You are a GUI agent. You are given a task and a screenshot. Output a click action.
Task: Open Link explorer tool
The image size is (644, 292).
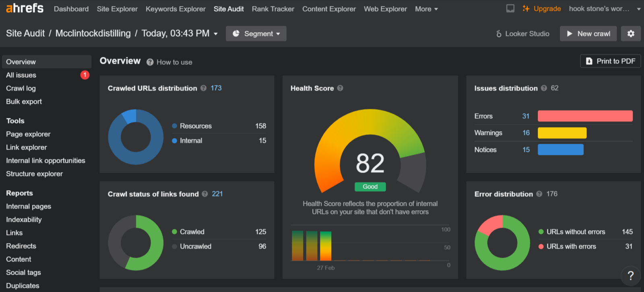[x=27, y=147]
